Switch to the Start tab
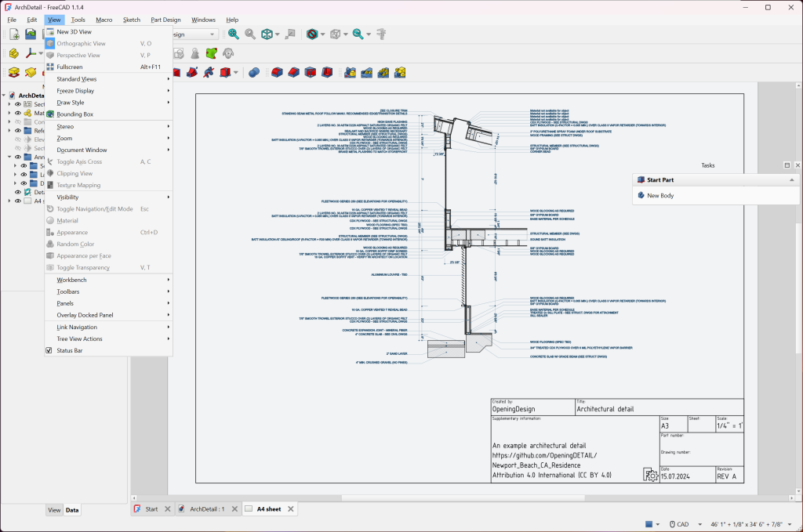803x532 pixels. [x=151, y=509]
